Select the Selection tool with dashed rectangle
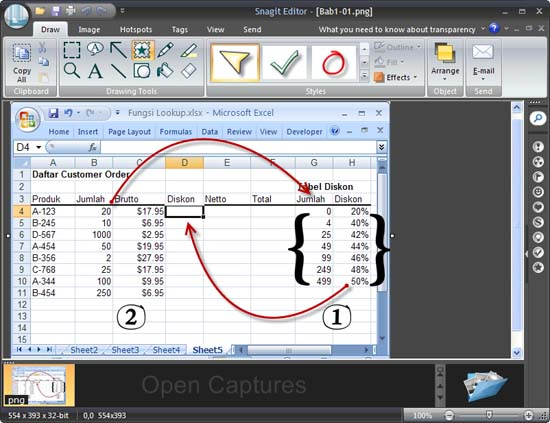The image size is (550, 423). [72, 50]
